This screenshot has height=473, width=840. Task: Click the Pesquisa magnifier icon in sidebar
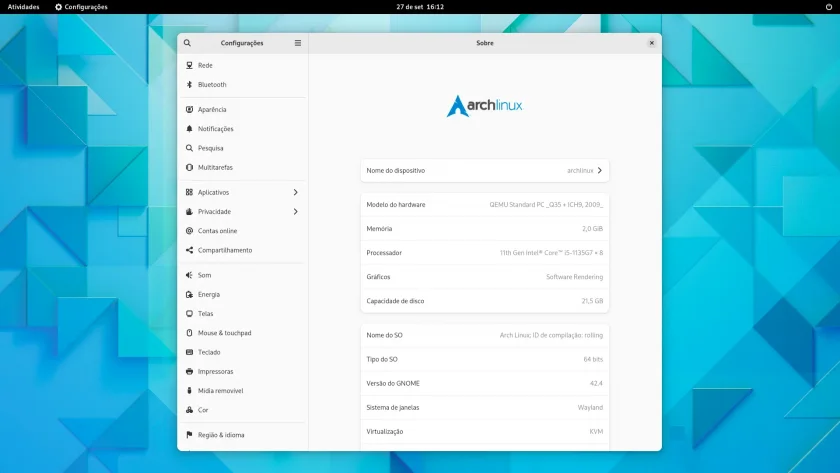click(x=189, y=148)
